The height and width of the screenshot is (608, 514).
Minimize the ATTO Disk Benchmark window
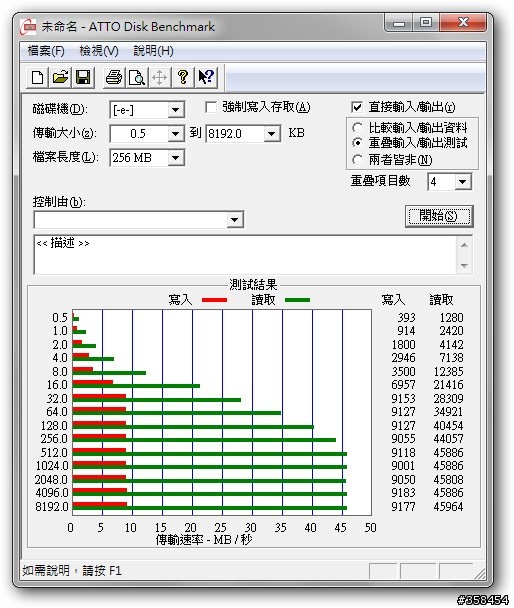coord(398,23)
